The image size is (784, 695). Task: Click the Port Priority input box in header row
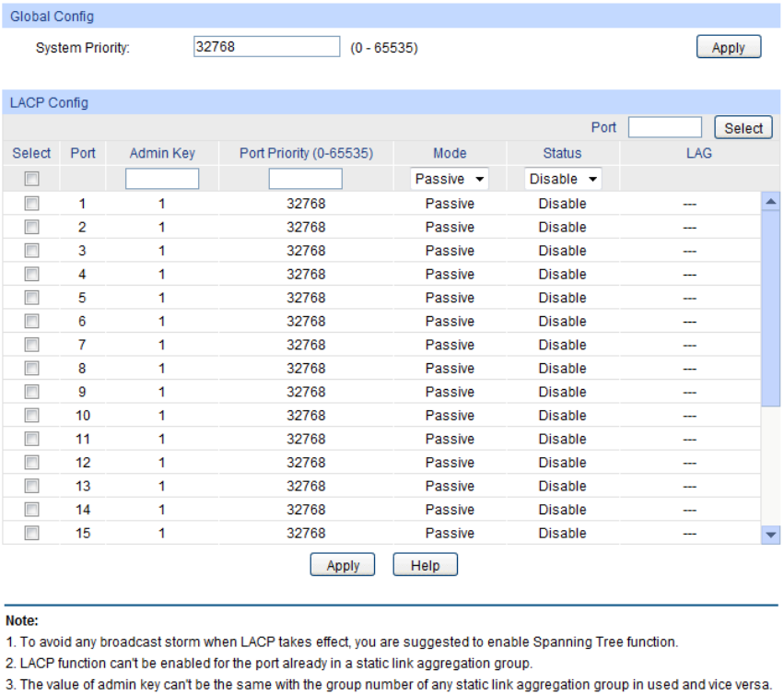[x=305, y=179]
